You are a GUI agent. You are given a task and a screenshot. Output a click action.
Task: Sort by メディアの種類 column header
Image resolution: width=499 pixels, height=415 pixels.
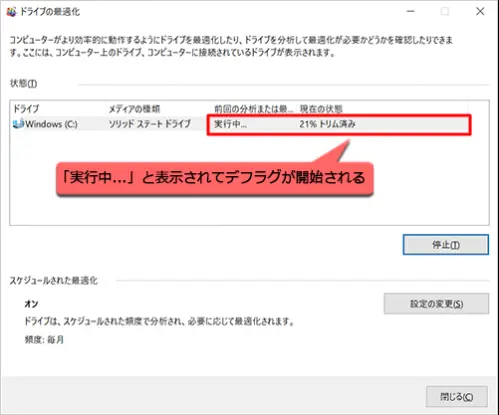point(134,109)
